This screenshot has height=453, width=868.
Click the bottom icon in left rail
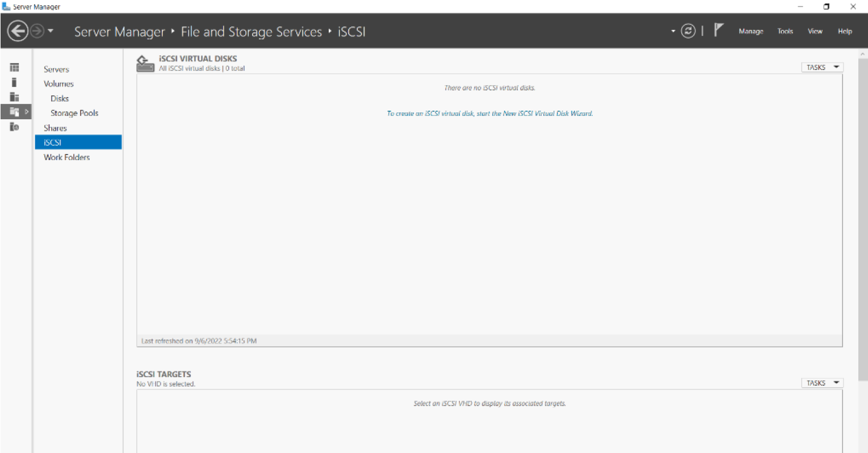[x=14, y=127]
